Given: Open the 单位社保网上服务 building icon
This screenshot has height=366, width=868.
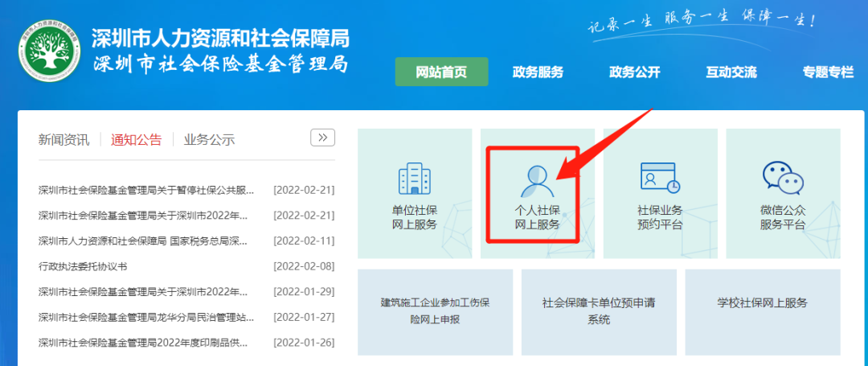Looking at the screenshot, I should (x=415, y=179).
